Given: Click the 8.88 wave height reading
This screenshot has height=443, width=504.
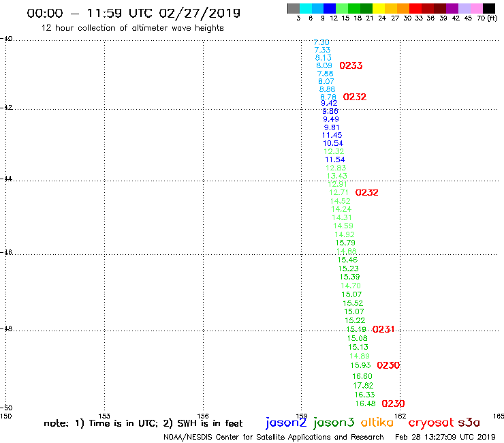Looking at the screenshot, I should point(327,89).
